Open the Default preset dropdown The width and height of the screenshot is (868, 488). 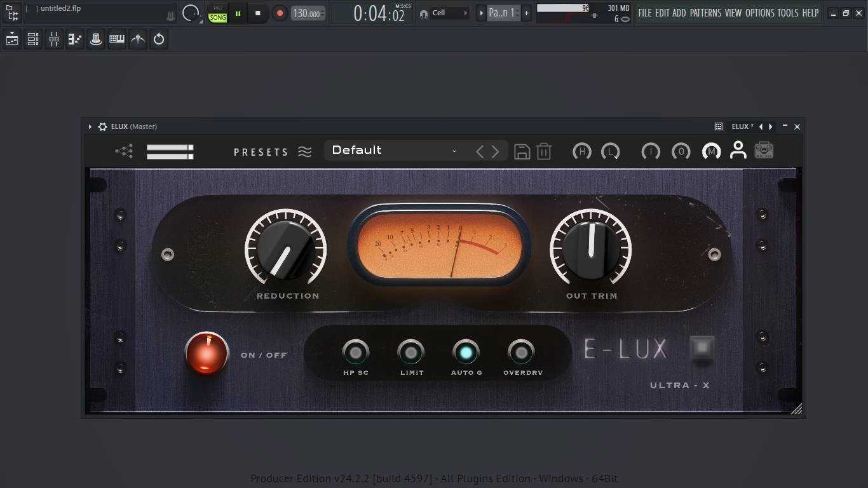394,151
